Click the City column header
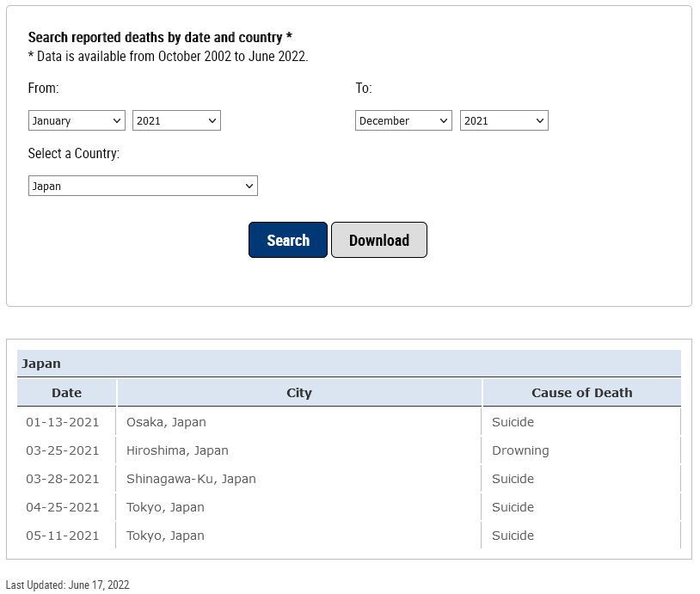700x594 pixels. coord(299,393)
